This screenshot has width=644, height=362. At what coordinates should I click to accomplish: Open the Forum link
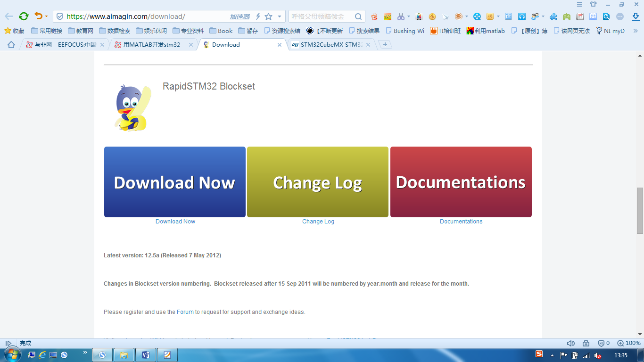(185, 312)
